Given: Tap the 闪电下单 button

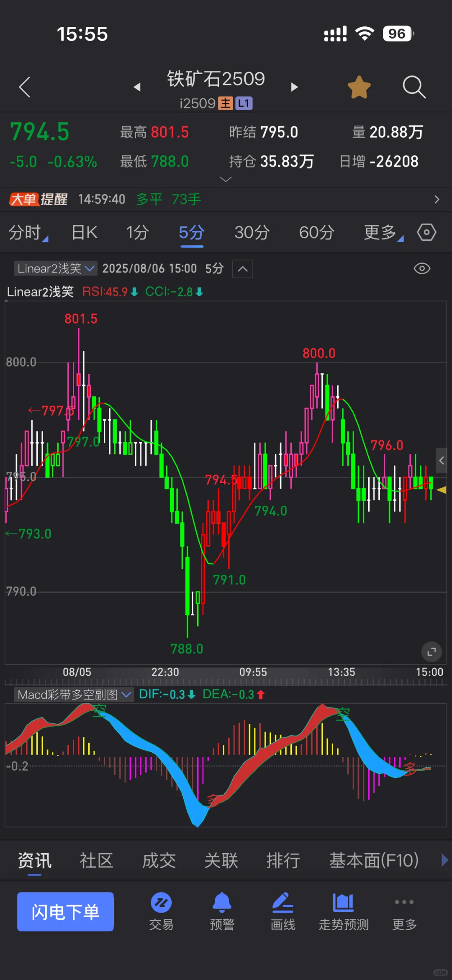Looking at the screenshot, I should tap(65, 912).
